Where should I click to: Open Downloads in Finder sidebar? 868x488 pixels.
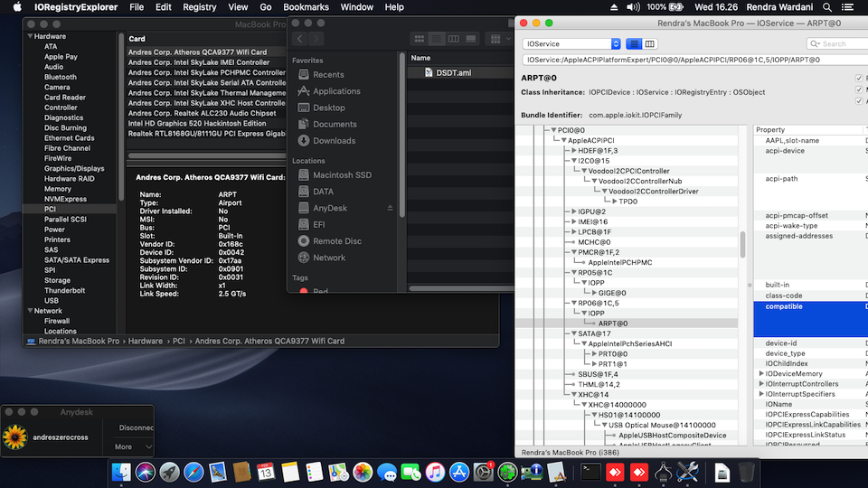click(x=334, y=141)
